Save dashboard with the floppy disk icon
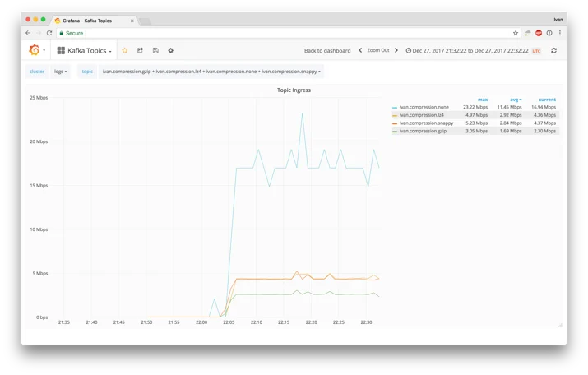588x375 pixels. click(x=155, y=50)
